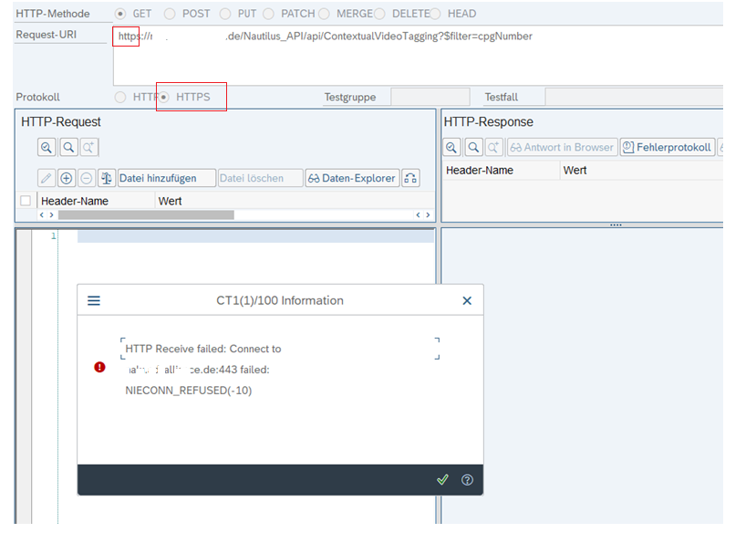756x543 pixels.
Task: Click the search icon in HTTP-Request toolbar
Action: (x=68, y=147)
